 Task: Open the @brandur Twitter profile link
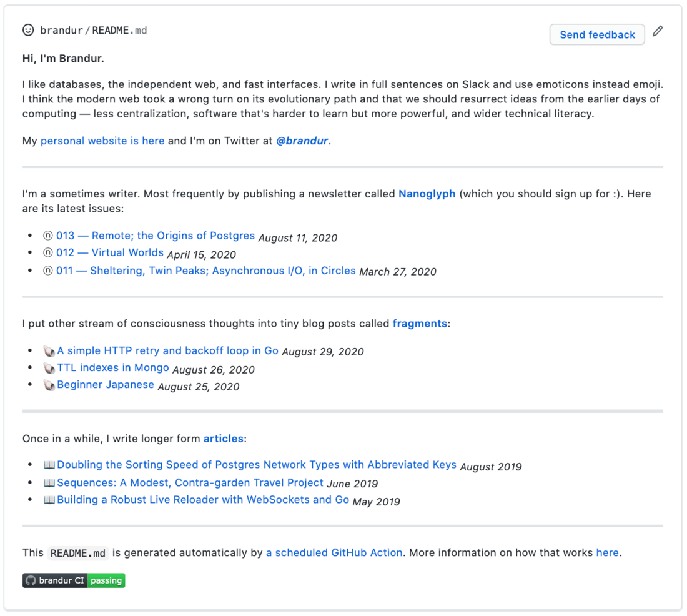pos(302,141)
